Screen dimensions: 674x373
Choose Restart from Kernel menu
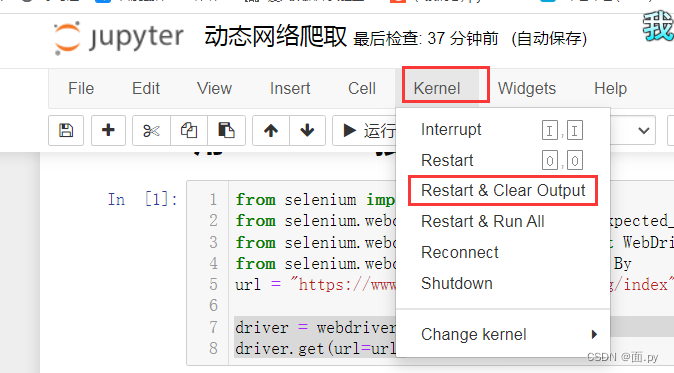[x=503, y=160]
